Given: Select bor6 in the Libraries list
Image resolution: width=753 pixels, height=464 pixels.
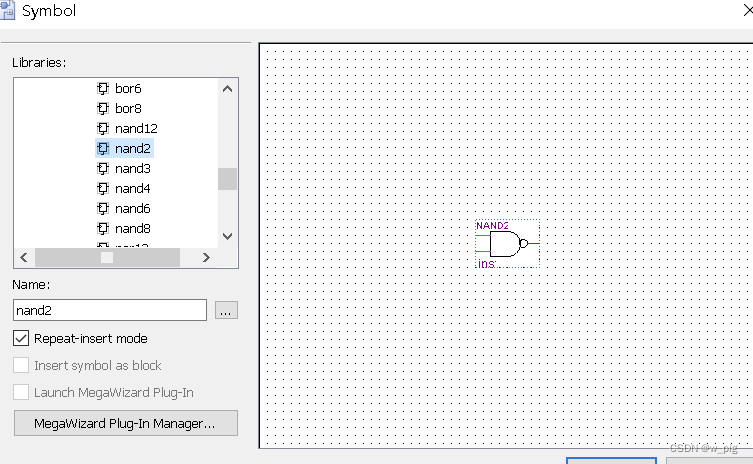Looking at the screenshot, I should 128,88.
